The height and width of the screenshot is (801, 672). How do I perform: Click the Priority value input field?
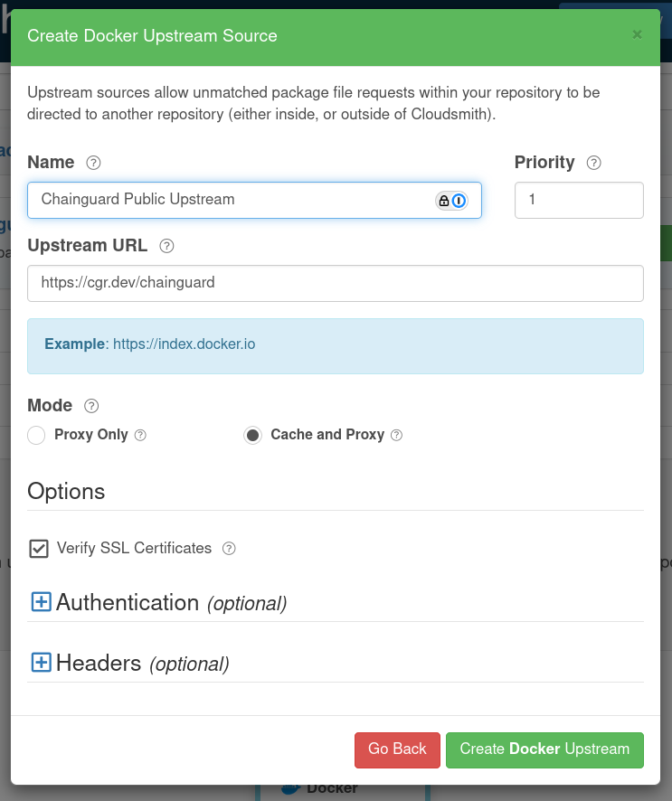579,200
